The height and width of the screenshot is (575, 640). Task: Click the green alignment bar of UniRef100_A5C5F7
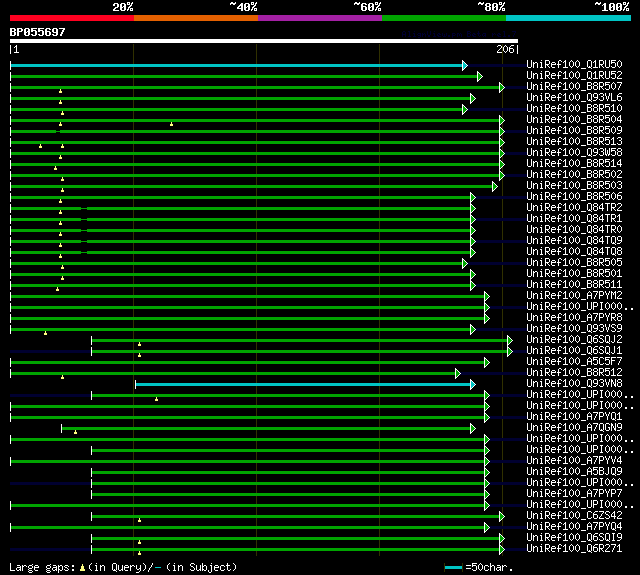tap(247, 362)
